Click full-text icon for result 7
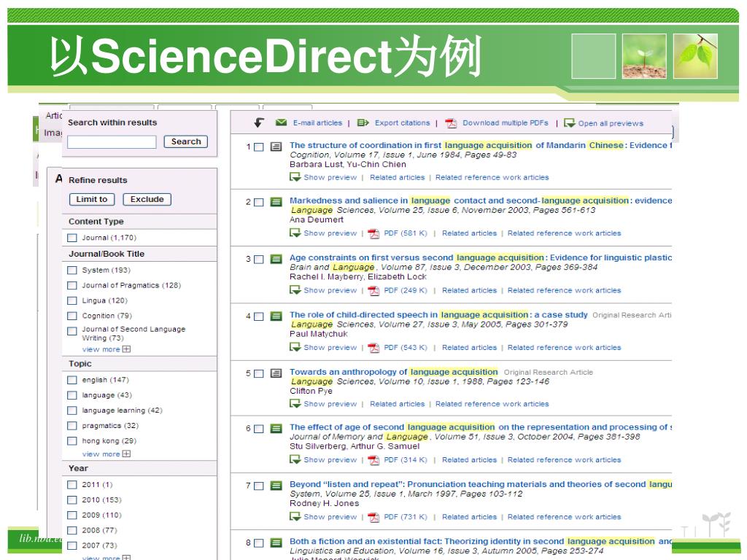Viewport: 747px width, 560px height. click(276, 486)
